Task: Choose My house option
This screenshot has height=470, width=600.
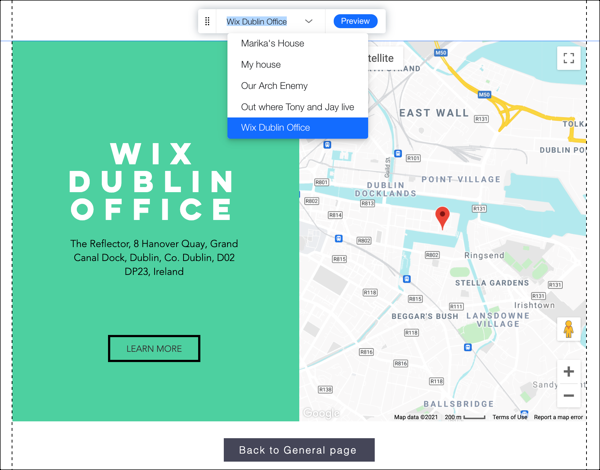Action: point(261,65)
